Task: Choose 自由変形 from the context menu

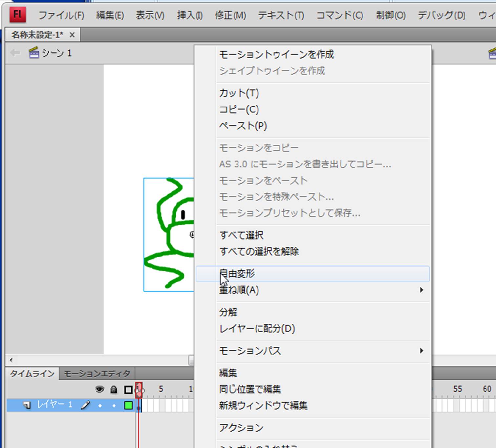Action: pyautogui.click(x=237, y=274)
